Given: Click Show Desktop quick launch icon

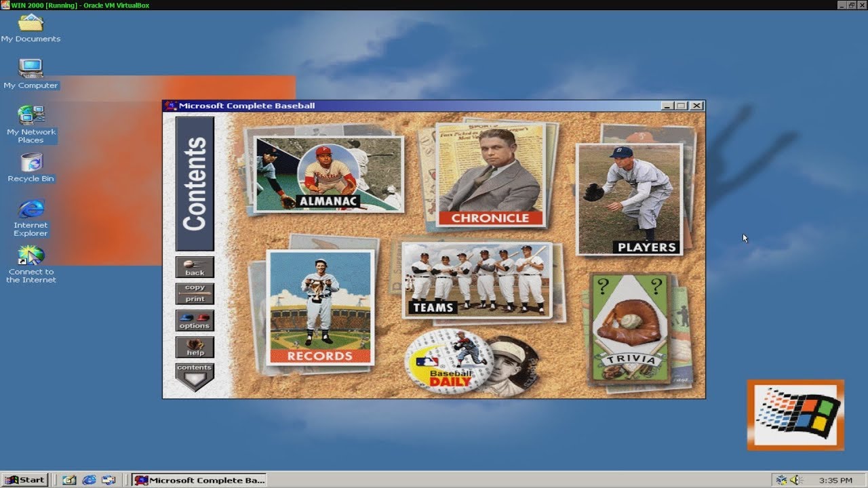Looking at the screenshot, I should tap(69, 480).
